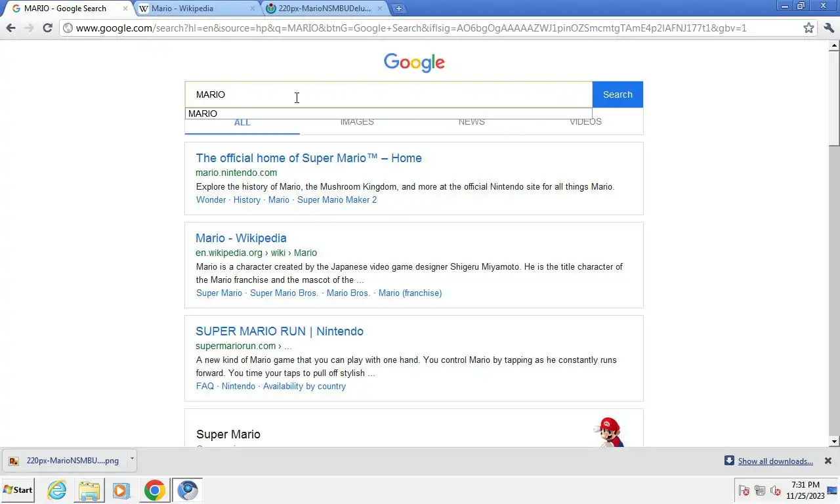This screenshot has height=504, width=840.
Task: Click the globe site info icon in address bar
Action: tap(68, 28)
